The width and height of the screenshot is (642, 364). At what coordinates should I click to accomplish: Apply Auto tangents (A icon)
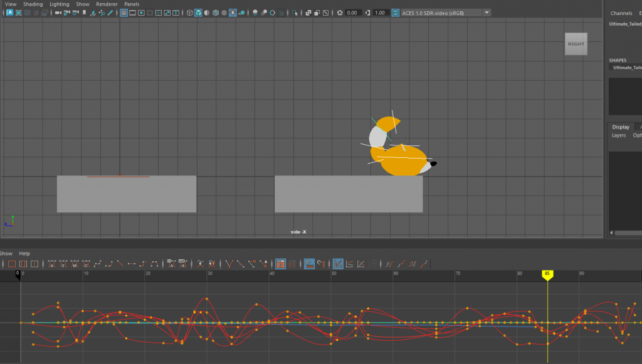tap(51, 264)
